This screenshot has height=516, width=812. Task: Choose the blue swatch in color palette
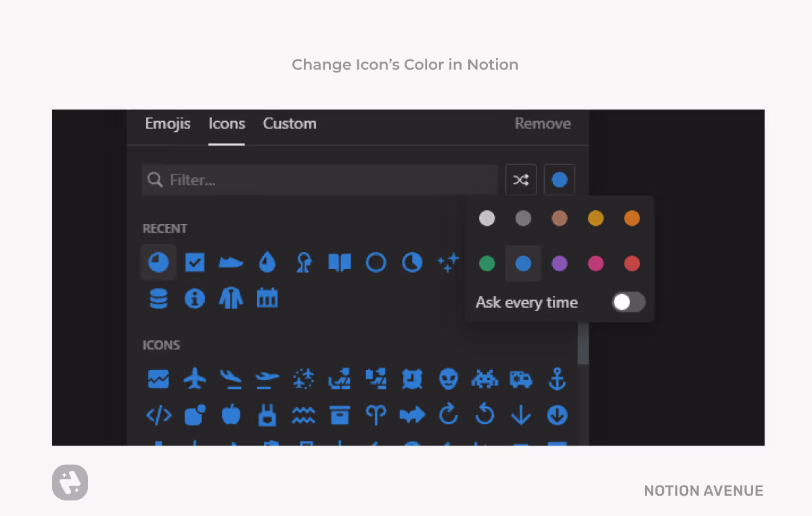pos(523,264)
